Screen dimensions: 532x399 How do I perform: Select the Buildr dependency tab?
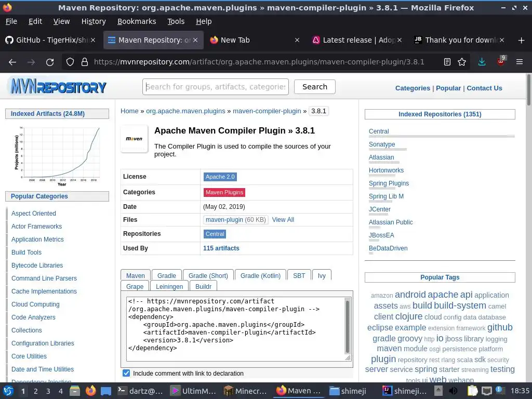tap(203, 286)
